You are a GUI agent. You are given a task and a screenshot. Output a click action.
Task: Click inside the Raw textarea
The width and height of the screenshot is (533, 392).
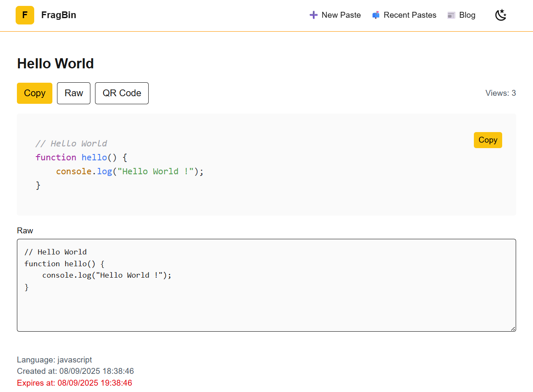click(266, 285)
